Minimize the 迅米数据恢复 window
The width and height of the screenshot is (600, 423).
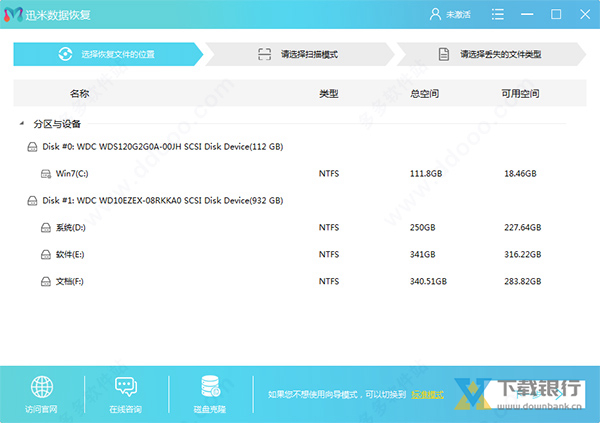[x=527, y=15]
